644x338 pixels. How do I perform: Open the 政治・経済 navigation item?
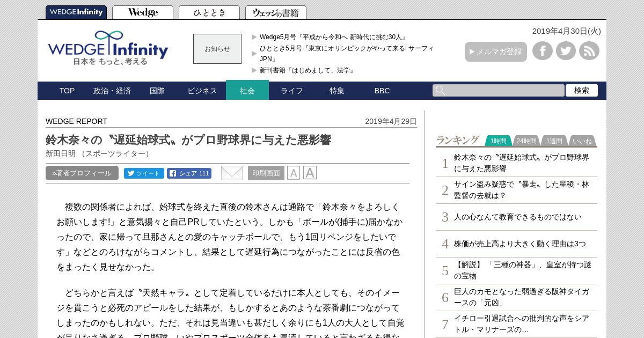tap(112, 91)
